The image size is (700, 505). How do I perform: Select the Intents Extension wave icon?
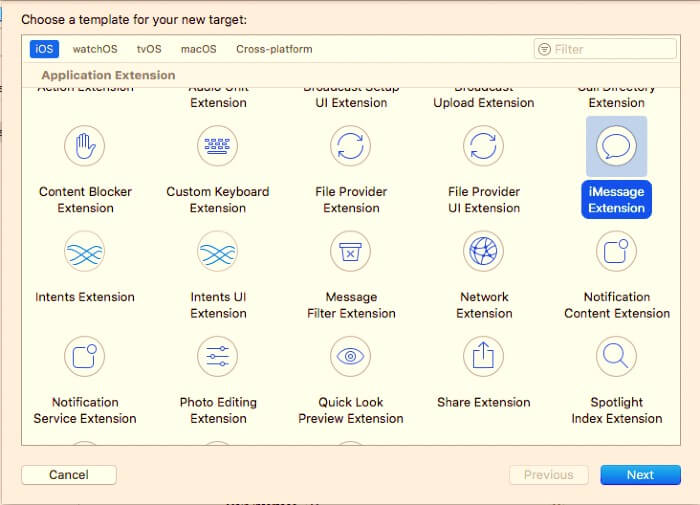[x=84, y=251]
